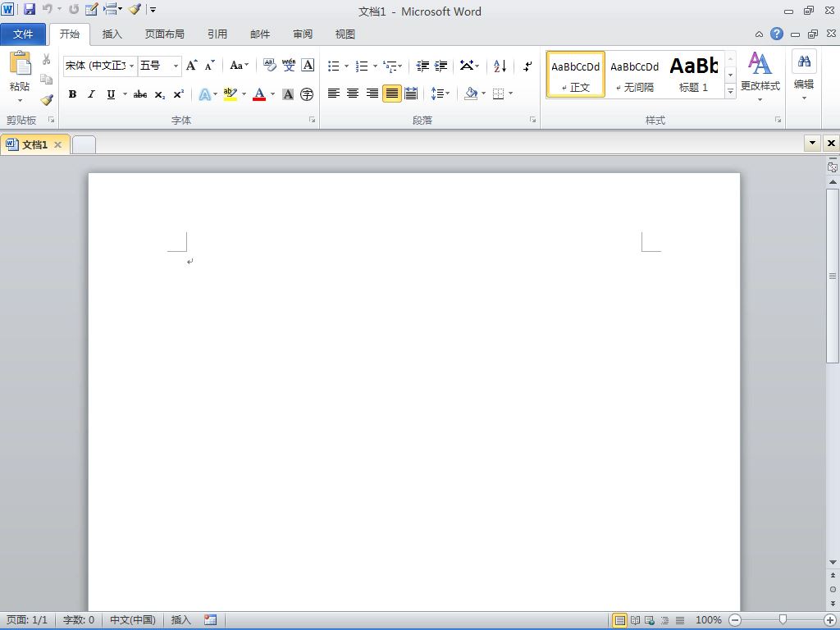Switch to the 引用 References tab
Viewport: 840px width, 630px height.
(217, 34)
